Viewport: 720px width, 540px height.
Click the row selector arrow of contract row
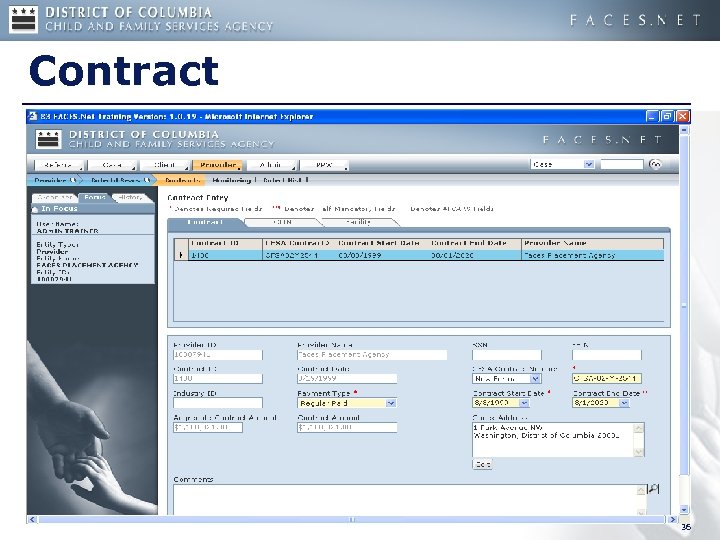point(181,255)
